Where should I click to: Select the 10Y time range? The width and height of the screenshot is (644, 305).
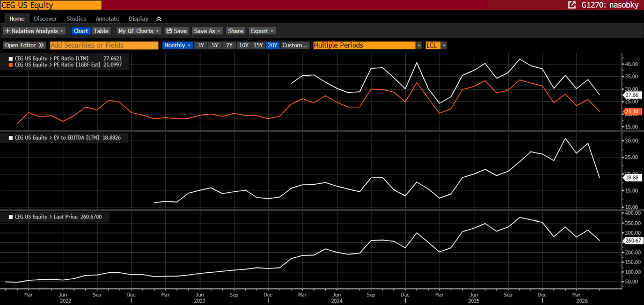pyautogui.click(x=244, y=46)
